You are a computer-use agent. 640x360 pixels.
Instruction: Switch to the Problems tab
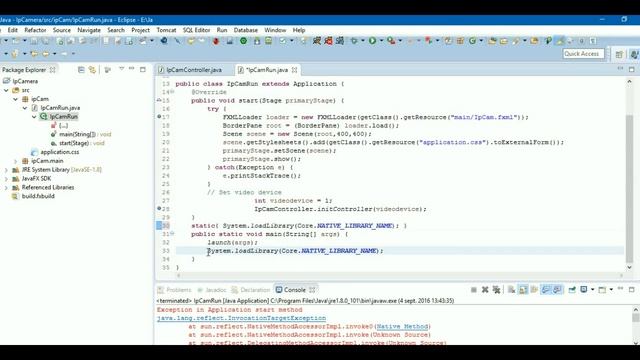click(175, 290)
